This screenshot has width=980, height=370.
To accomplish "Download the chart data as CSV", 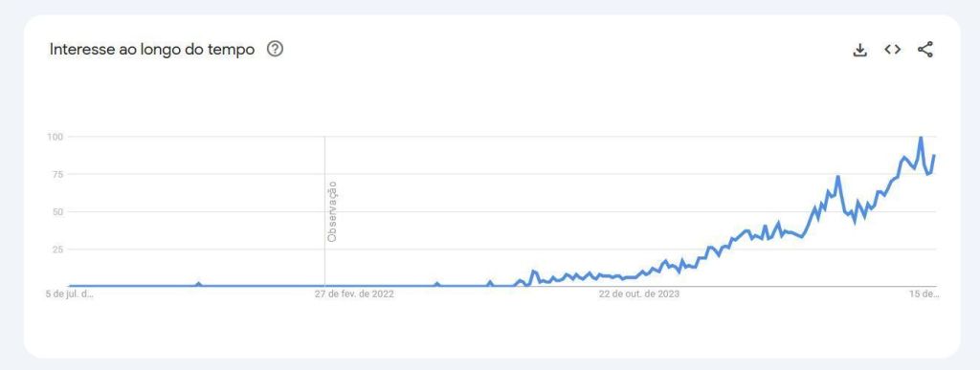I will click(860, 50).
